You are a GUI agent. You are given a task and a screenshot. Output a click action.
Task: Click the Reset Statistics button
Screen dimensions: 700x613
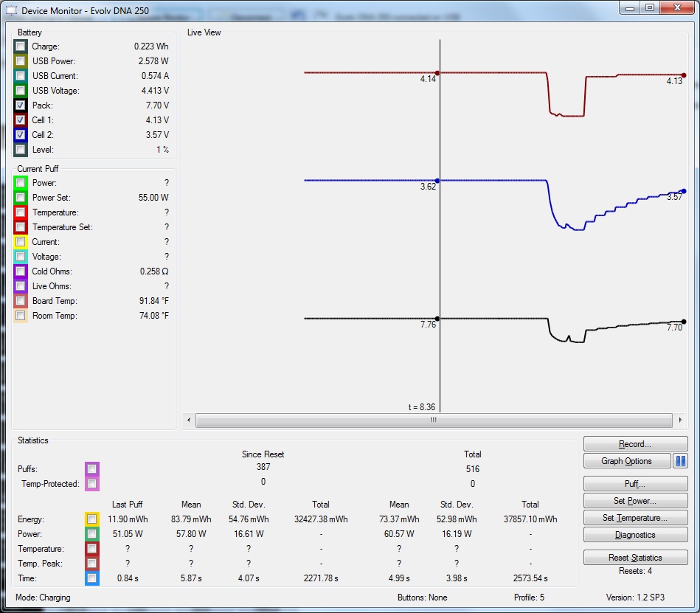635,558
